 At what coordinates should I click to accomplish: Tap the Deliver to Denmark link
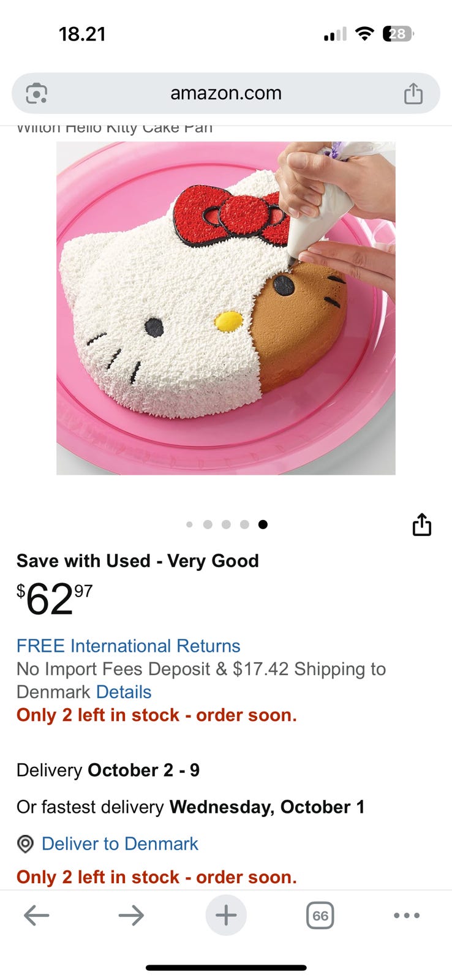click(120, 844)
